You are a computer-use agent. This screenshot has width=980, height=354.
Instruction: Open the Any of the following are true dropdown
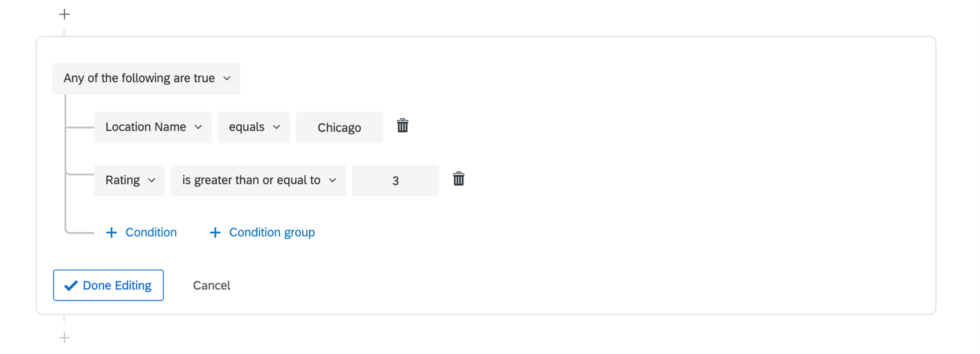(x=146, y=78)
